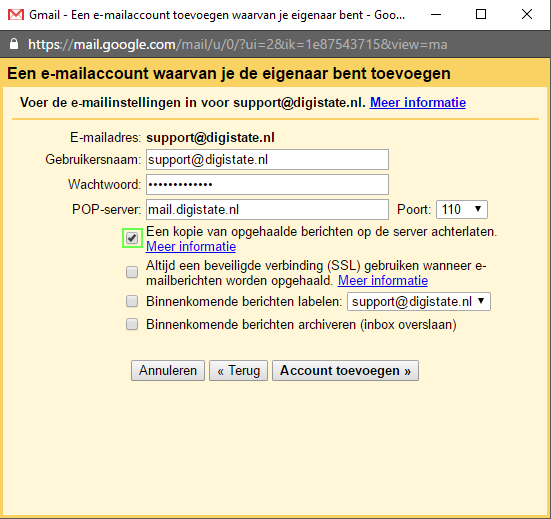
Task: Enable always use secure SSL connection checkbox
Action: click(132, 272)
